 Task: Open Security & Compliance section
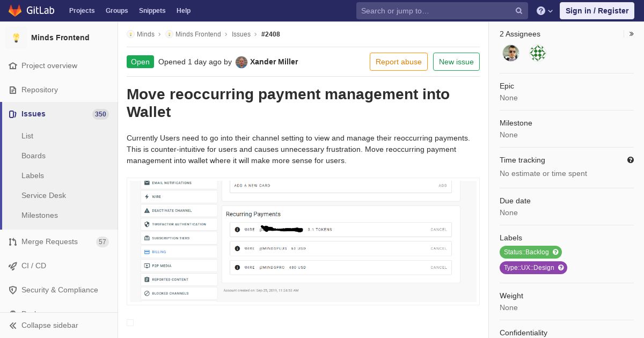60,290
